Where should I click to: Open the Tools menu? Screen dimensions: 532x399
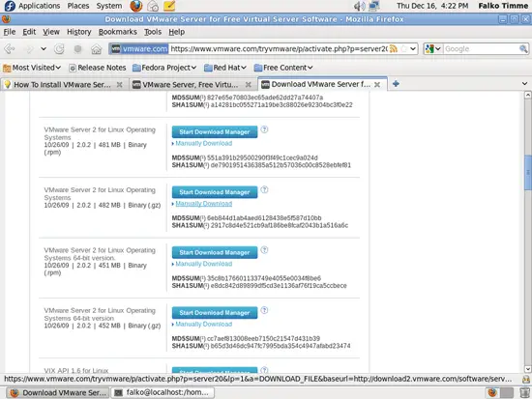pyautogui.click(x=153, y=32)
